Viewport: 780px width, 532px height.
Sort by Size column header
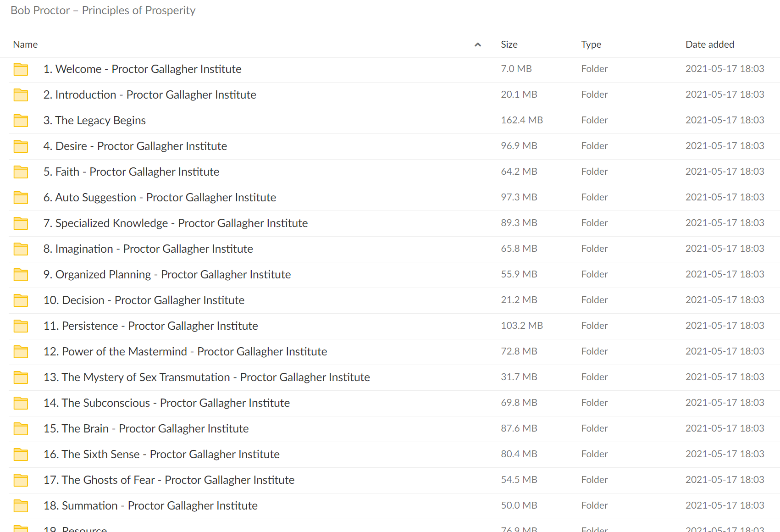(x=509, y=44)
